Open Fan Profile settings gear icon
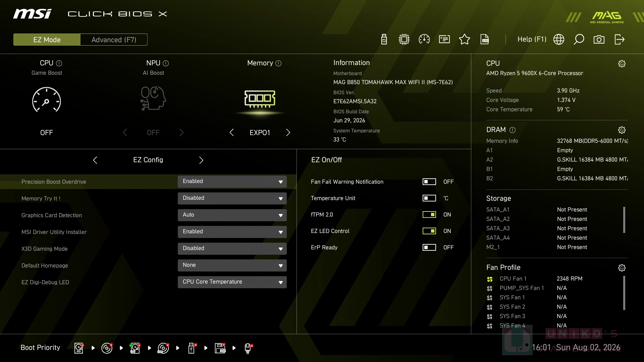 (x=622, y=268)
